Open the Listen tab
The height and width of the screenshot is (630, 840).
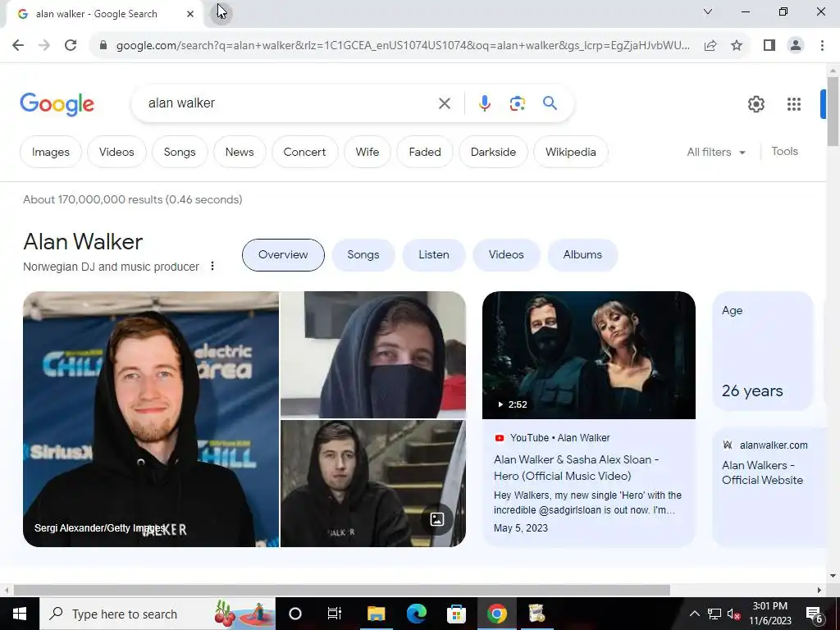click(434, 255)
